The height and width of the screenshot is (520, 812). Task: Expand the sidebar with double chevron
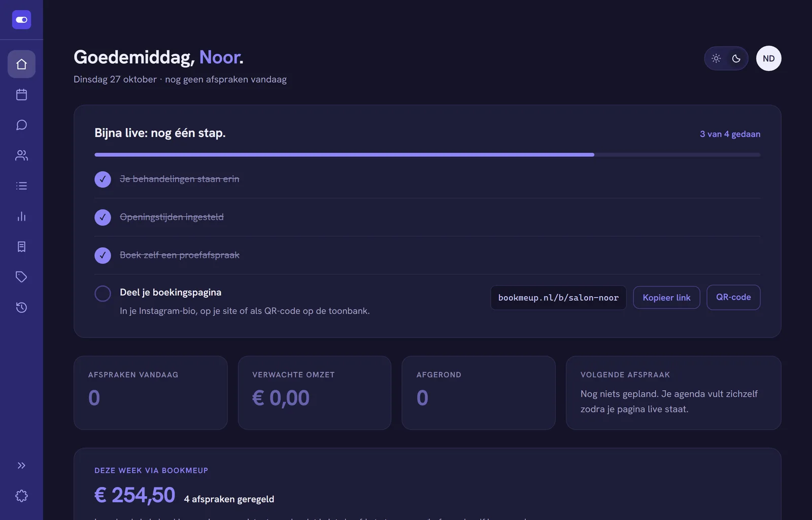click(x=21, y=465)
